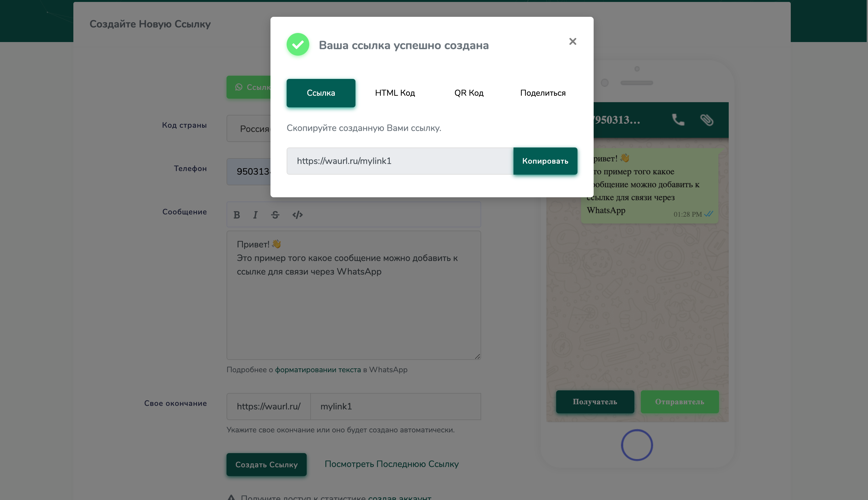
Task: Click the generated link URL field
Action: 399,161
